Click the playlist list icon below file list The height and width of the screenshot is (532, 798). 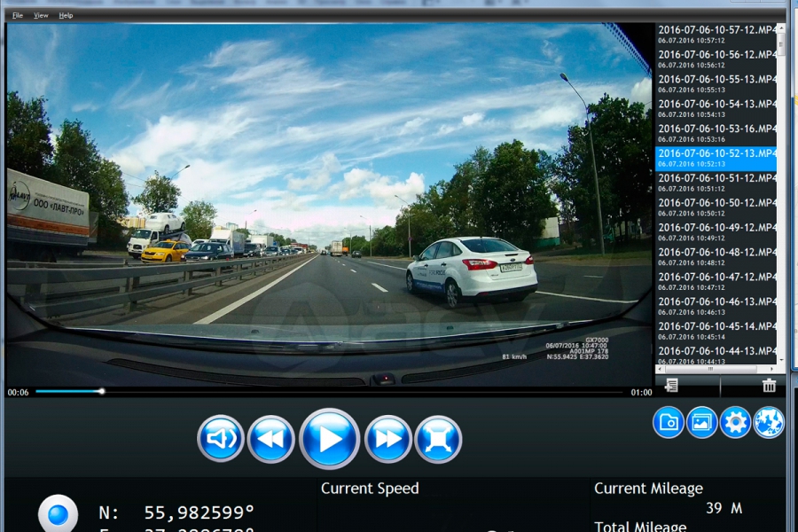click(x=672, y=386)
